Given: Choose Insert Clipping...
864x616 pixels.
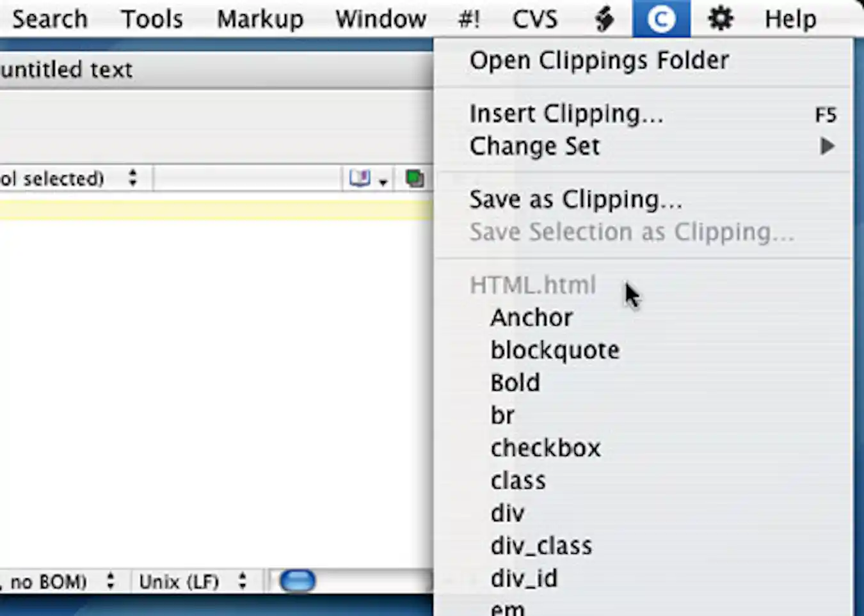Looking at the screenshot, I should pyautogui.click(x=566, y=114).
